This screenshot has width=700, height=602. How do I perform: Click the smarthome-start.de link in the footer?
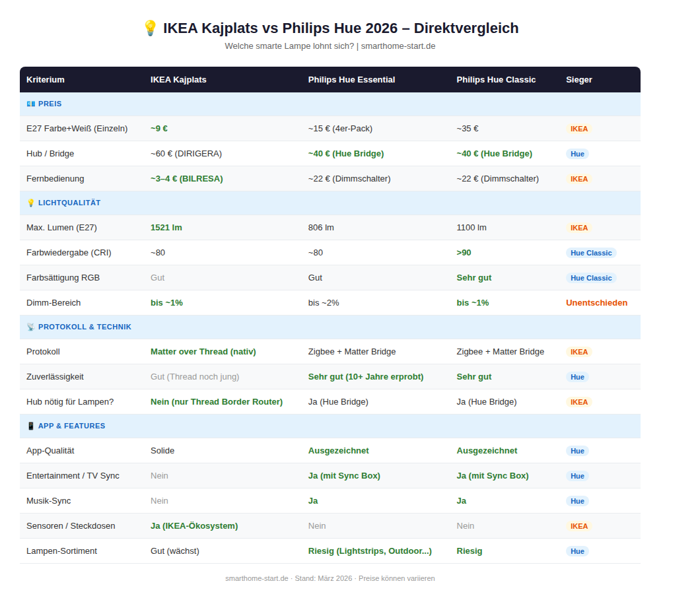(256, 578)
